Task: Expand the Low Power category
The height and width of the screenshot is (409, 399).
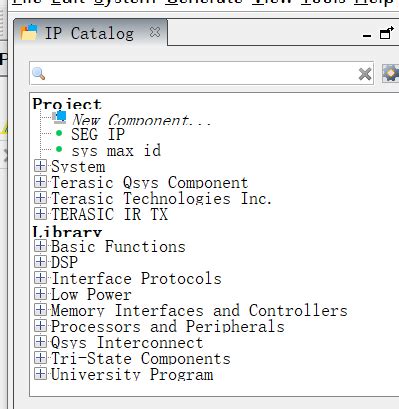Action: (40, 294)
